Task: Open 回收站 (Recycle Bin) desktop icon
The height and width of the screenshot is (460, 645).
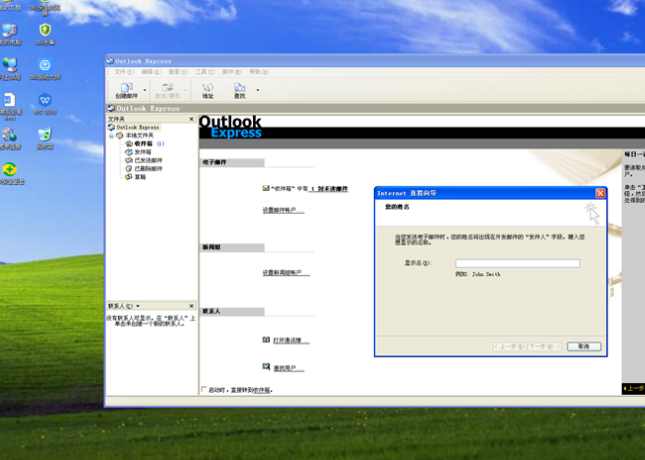Action: click(x=45, y=139)
